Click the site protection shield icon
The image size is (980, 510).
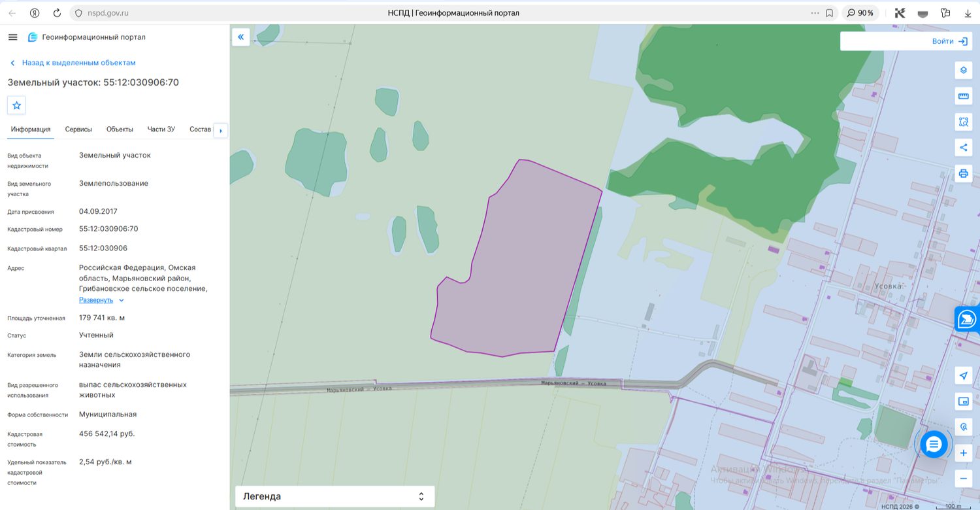tap(78, 13)
